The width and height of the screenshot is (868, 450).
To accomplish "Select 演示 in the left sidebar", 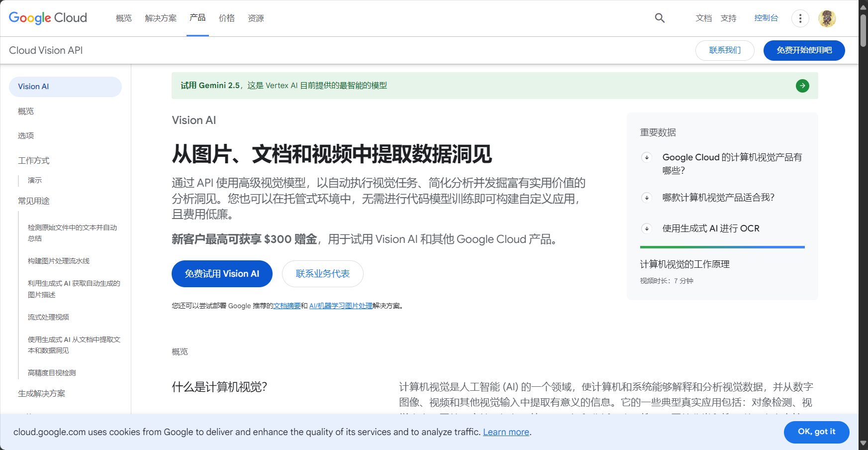I will pyautogui.click(x=35, y=180).
